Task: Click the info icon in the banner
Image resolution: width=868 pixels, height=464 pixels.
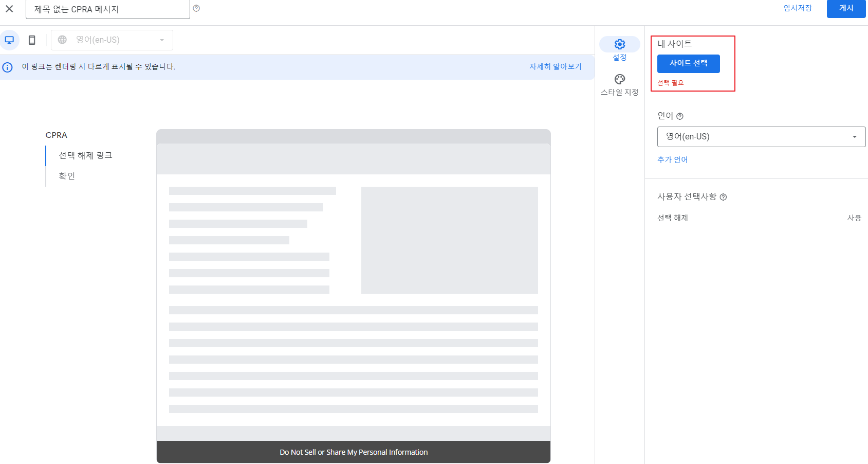Action: click(8, 67)
